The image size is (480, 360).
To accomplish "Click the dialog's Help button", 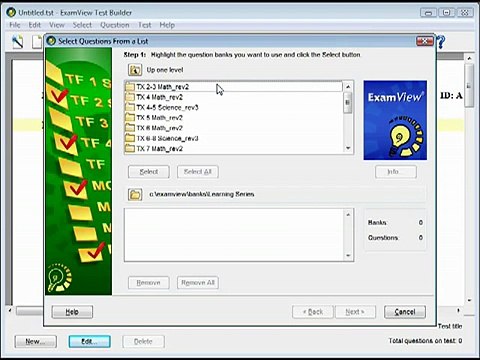I will 72,312.
